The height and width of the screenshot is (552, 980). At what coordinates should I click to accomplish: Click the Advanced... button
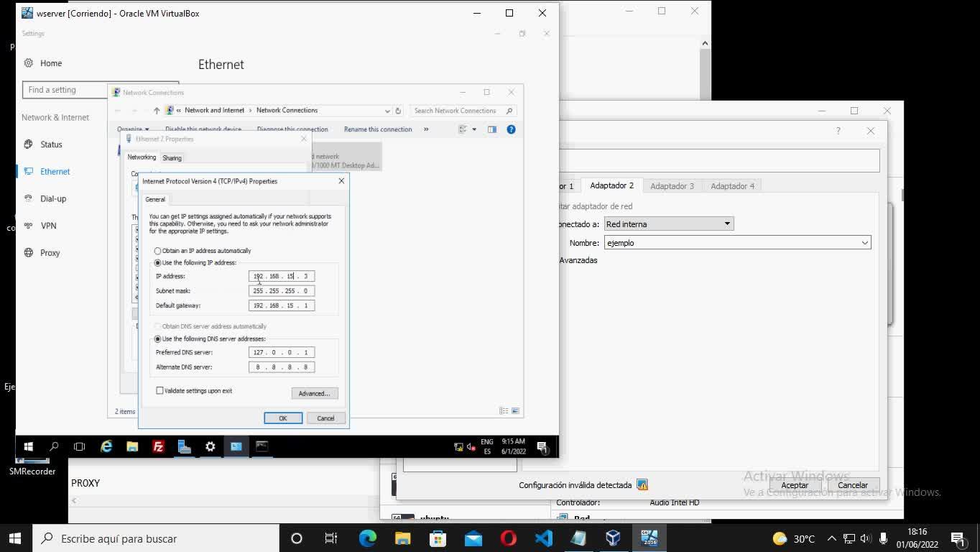tap(314, 393)
